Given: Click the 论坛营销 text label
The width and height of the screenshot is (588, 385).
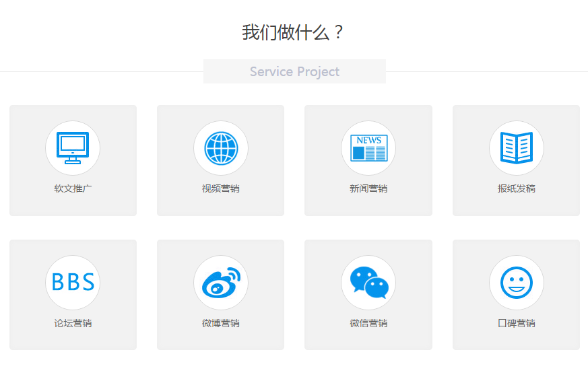Looking at the screenshot, I should (x=73, y=323).
